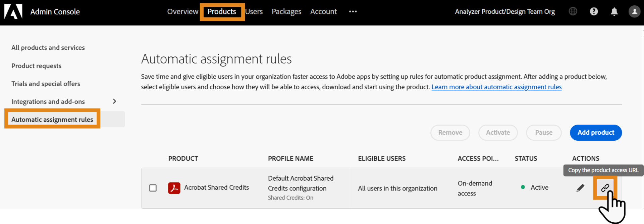Click the Acrobat product icon
Image resolution: width=644 pixels, height=224 pixels.
click(174, 188)
